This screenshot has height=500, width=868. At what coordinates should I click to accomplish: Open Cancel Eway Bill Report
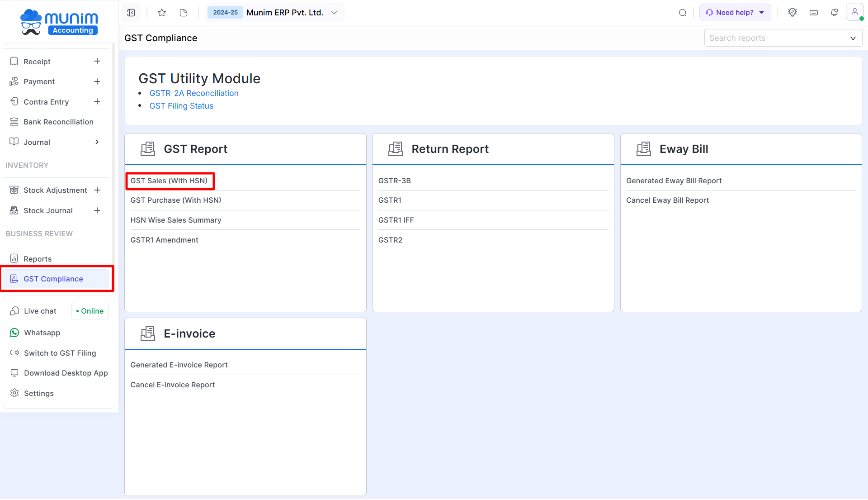[x=667, y=200]
